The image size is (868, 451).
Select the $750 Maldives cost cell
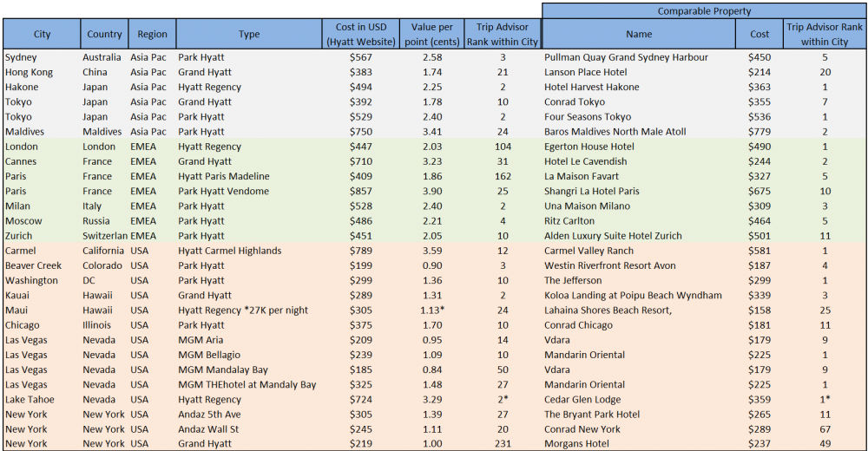(x=361, y=132)
